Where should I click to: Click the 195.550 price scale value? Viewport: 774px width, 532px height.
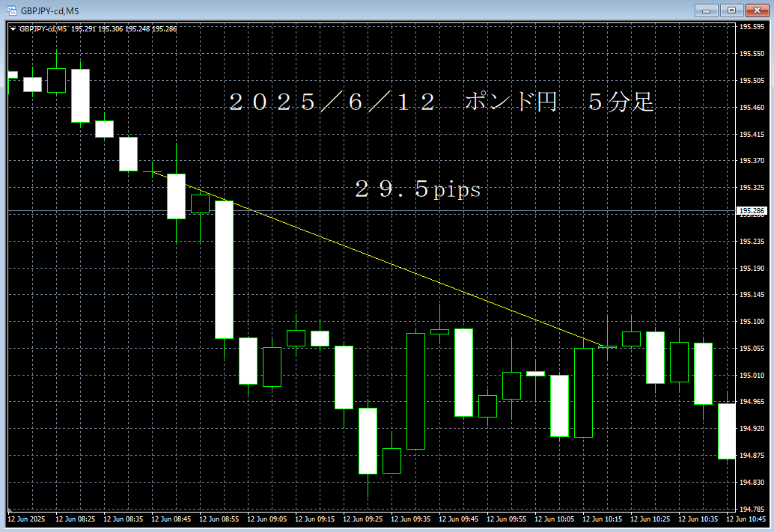752,53
